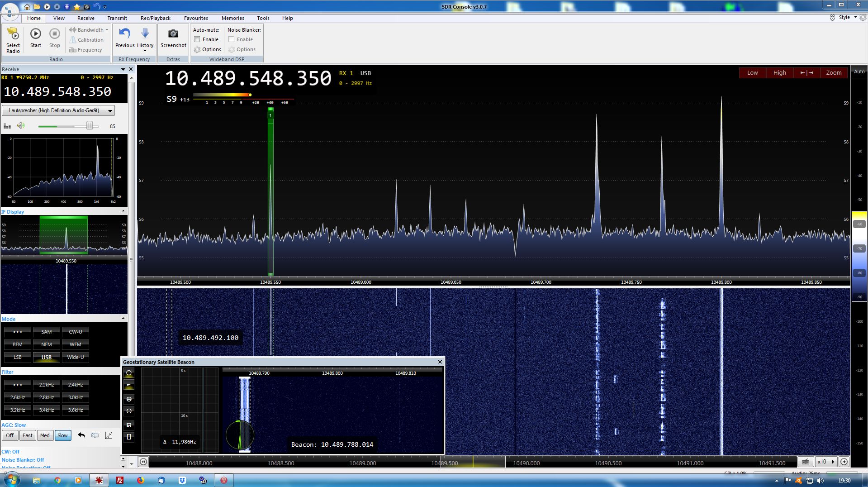Click the Windows Start orb
The height and width of the screenshot is (487, 868).
[11, 480]
